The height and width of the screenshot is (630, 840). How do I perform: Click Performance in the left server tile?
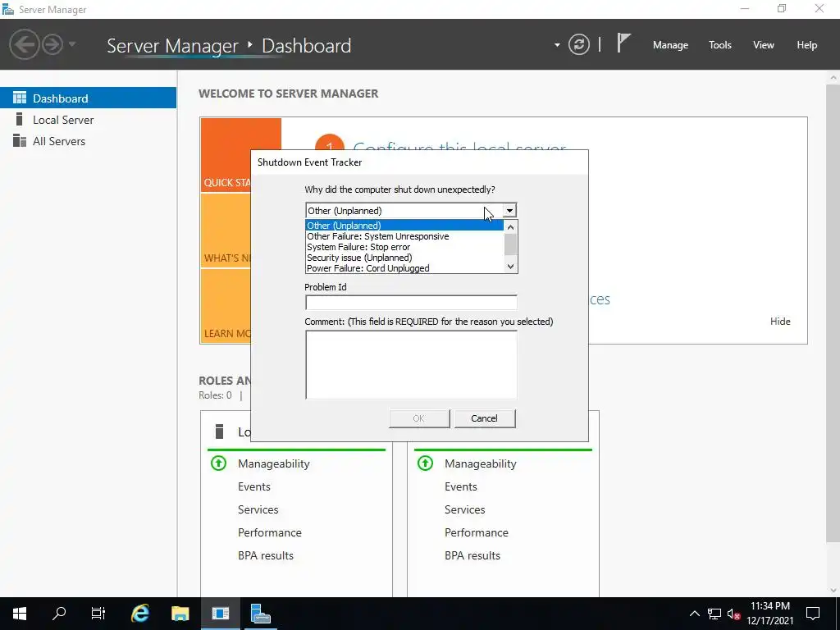click(x=269, y=532)
